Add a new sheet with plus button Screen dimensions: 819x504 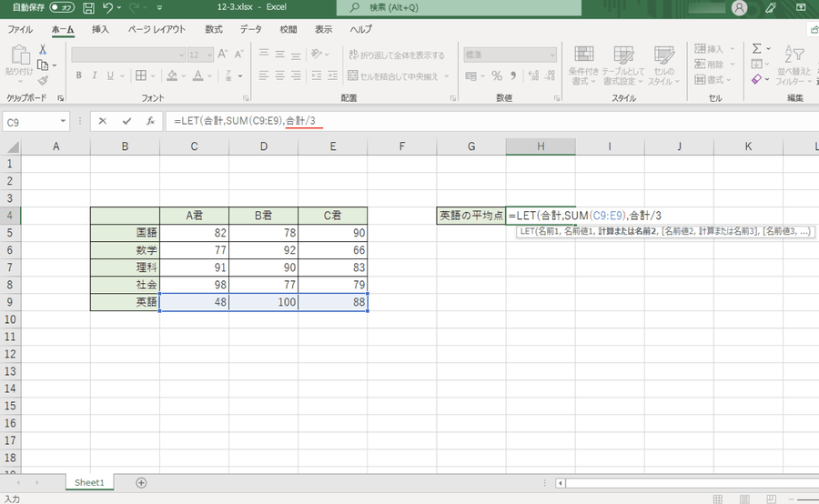click(140, 482)
